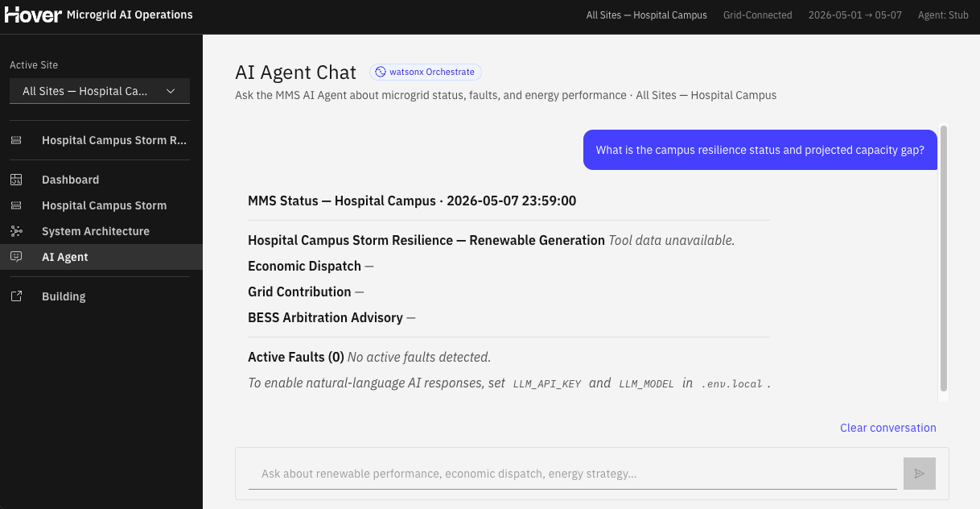The image size is (980, 509).
Task: Click header All Sites — Hospital Campus text
Action: click(647, 14)
